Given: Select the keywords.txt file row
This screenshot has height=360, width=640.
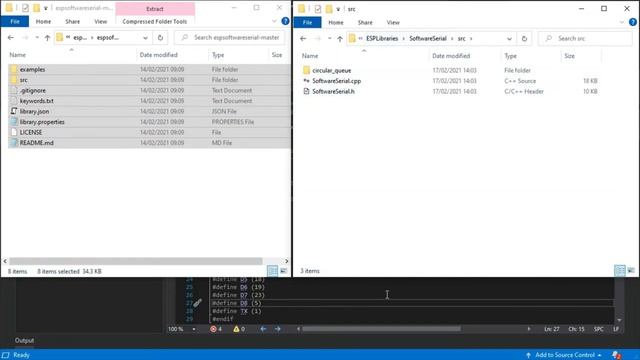Looking at the screenshot, I should (x=149, y=101).
